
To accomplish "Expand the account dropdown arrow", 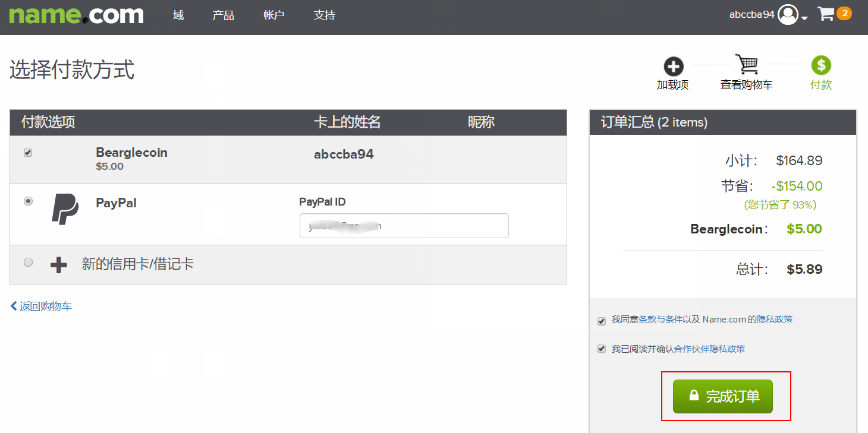I will coord(804,18).
